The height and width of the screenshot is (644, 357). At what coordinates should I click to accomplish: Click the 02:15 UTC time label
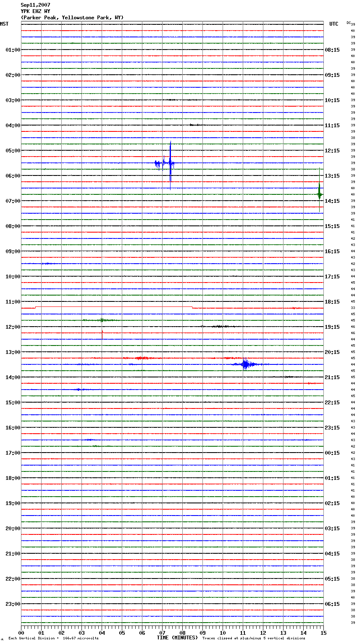[332, 503]
